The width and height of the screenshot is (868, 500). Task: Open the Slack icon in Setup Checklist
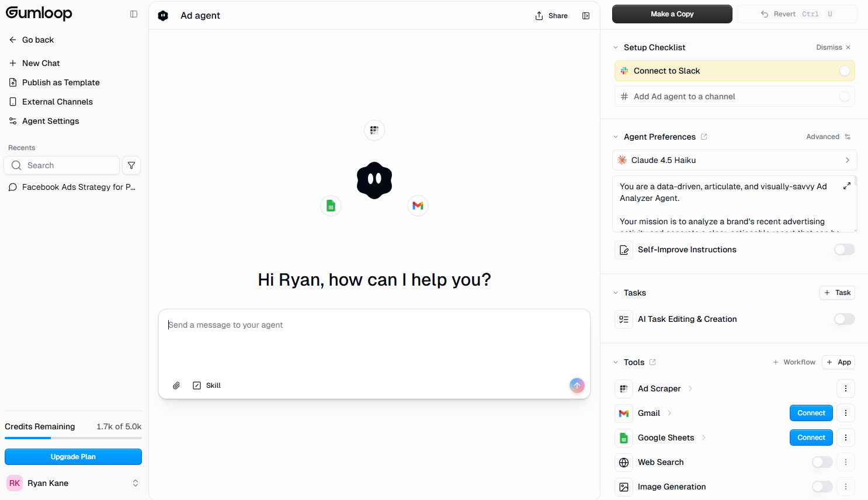624,71
